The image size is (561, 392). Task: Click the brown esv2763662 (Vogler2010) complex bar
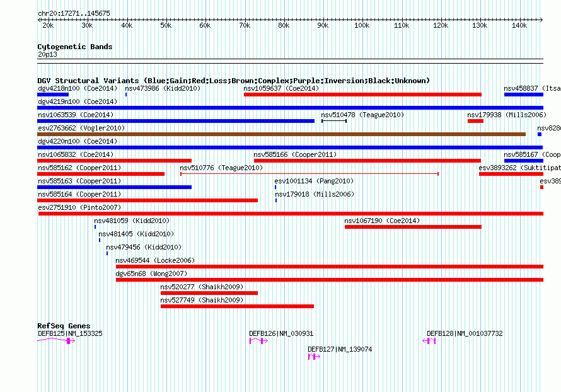(x=282, y=134)
